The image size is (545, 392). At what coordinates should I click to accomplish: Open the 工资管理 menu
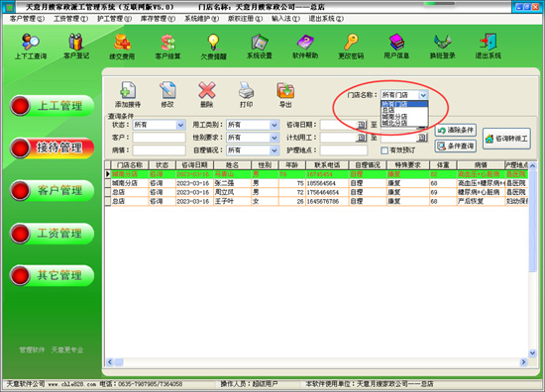(x=70, y=19)
